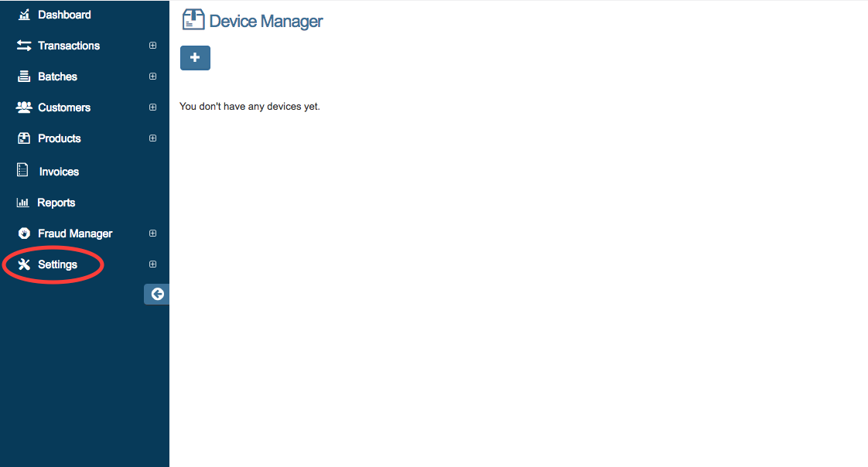Expand the Customers section
The width and height of the screenshot is (868, 467).
(152, 107)
